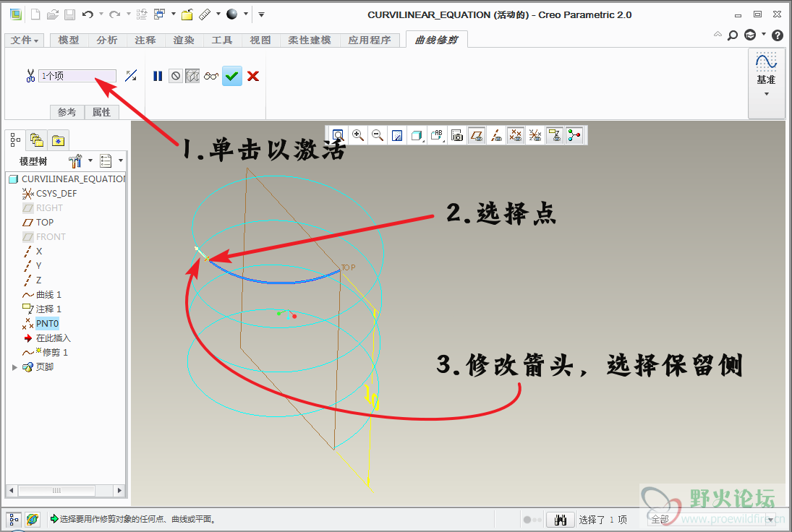Click the New file icon

[x=35, y=14]
